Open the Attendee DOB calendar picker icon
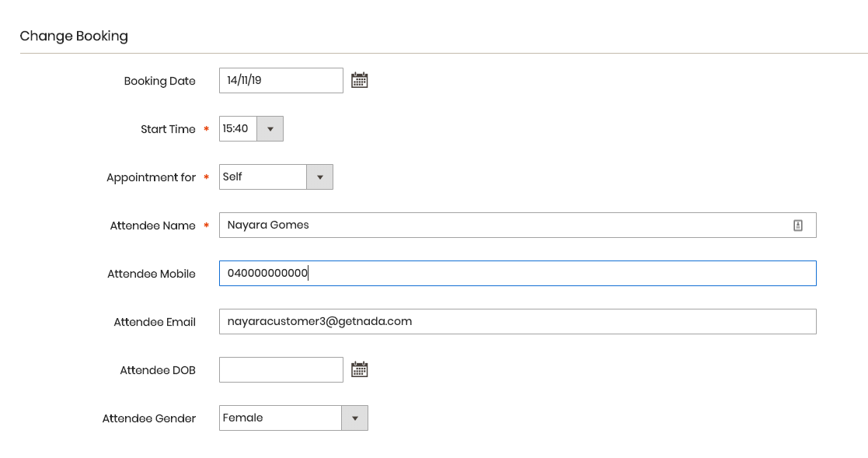The image size is (868, 458). [x=359, y=369]
